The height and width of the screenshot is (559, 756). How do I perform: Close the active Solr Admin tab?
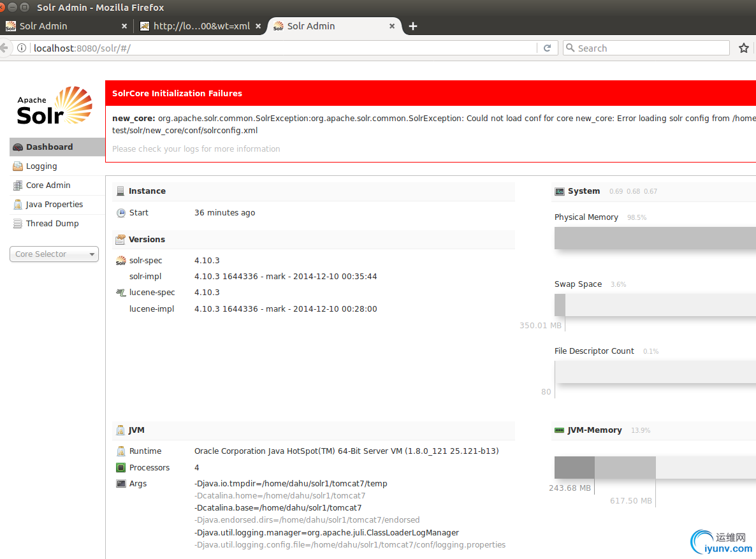click(392, 26)
